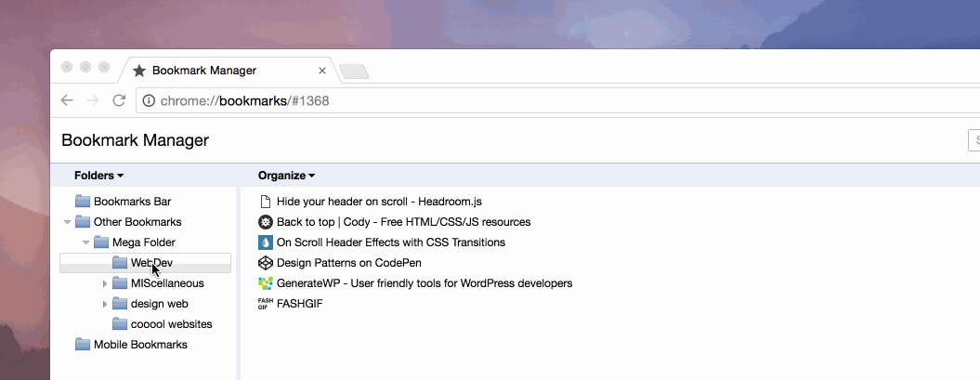Click the Cody bookmark favicon
The height and width of the screenshot is (380, 980).
pos(266,222)
